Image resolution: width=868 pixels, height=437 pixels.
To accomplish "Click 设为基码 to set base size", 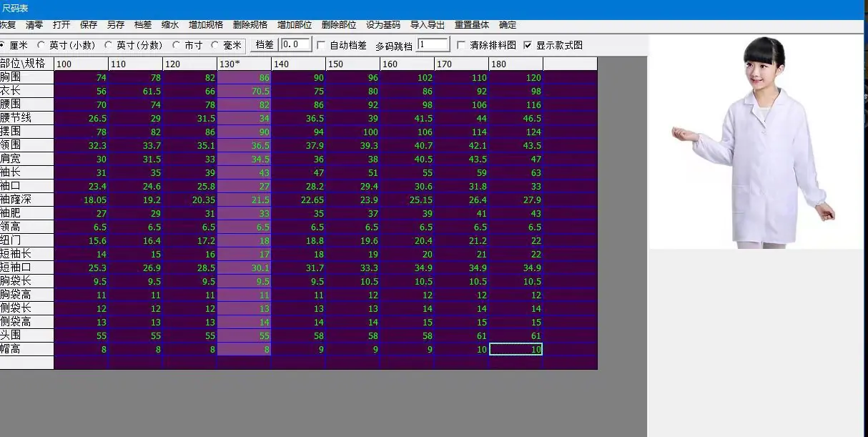I will tap(383, 24).
